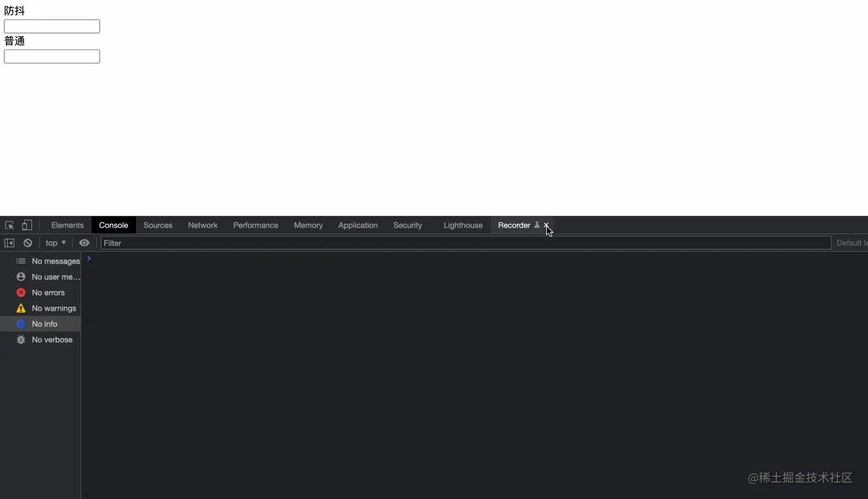Image resolution: width=868 pixels, height=499 pixels.
Task: Select the No messages sidebar row
Action: pos(41,261)
